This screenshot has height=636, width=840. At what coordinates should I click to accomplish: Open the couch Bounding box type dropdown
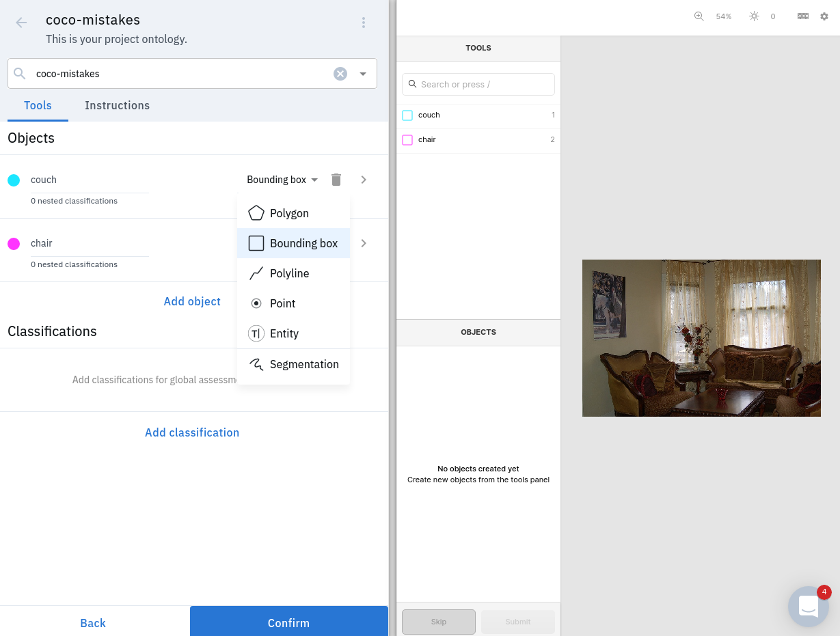tap(282, 180)
